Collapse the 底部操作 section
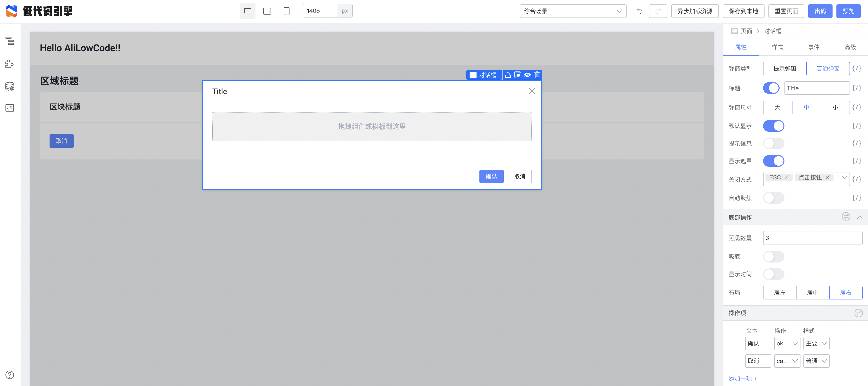Image resolution: width=868 pixels, height=386 pixels. [x=859, y=218]
